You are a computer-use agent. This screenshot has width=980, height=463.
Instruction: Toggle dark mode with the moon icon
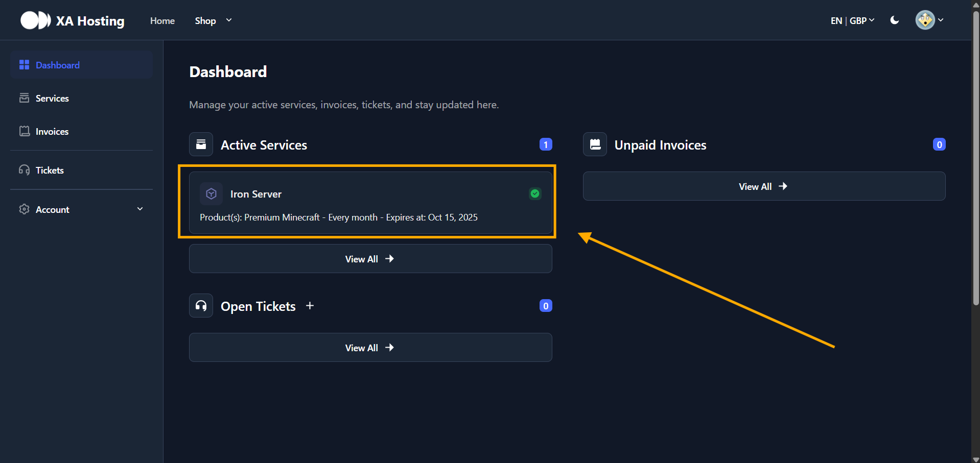894,20
